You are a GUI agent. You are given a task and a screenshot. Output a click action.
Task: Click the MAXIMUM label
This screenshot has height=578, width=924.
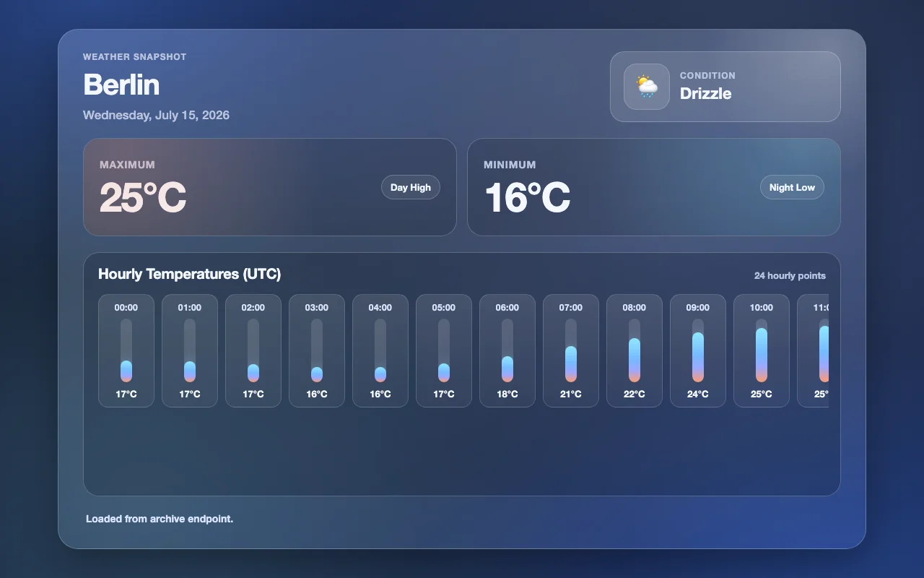[x=127, y=165]
